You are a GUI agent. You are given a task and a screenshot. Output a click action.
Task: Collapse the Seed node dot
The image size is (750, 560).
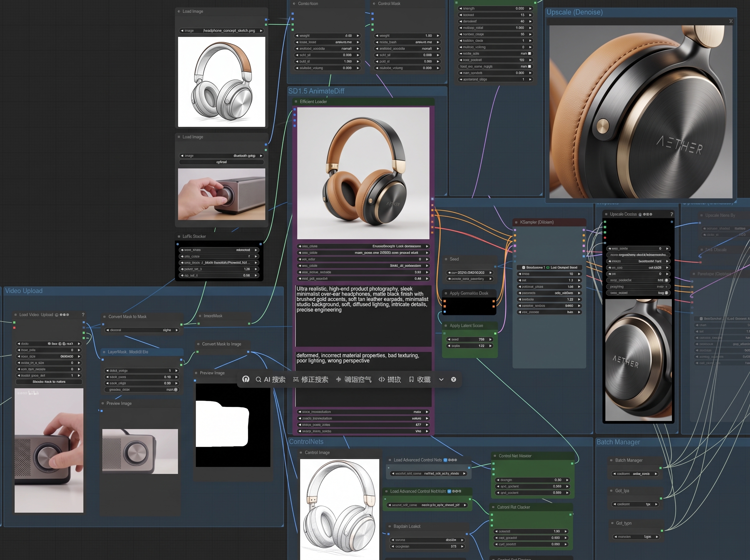[x=446, y=259]
